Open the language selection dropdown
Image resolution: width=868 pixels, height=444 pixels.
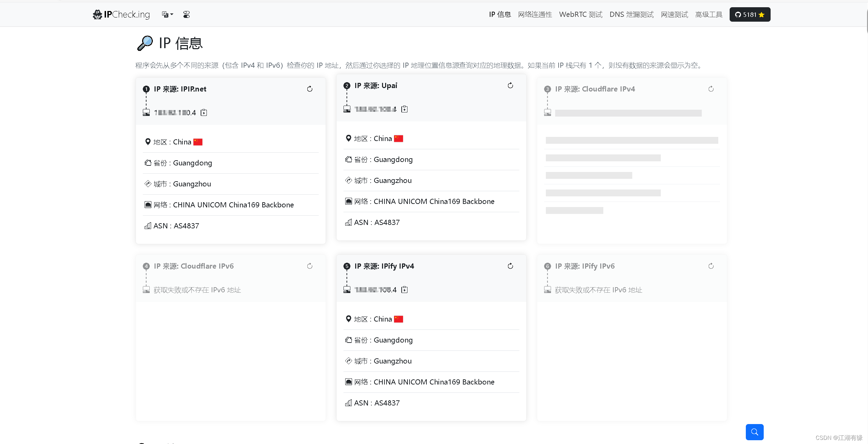coord(167,14)
